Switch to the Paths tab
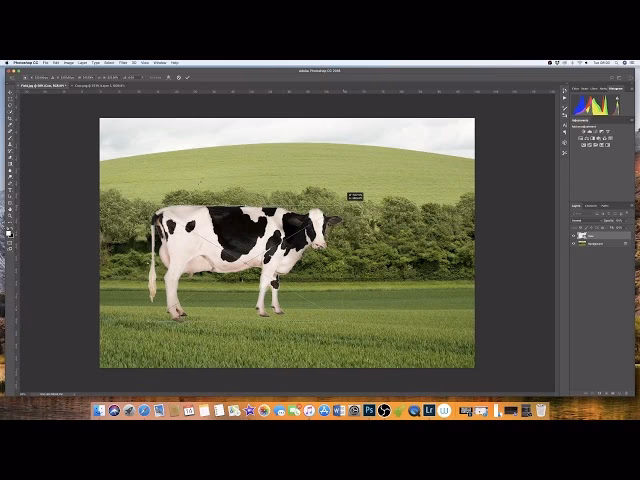 (x=605, y=206)
